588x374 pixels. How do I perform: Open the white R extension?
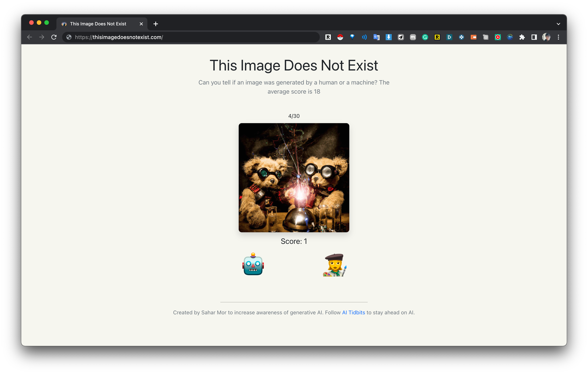(328, 37)
